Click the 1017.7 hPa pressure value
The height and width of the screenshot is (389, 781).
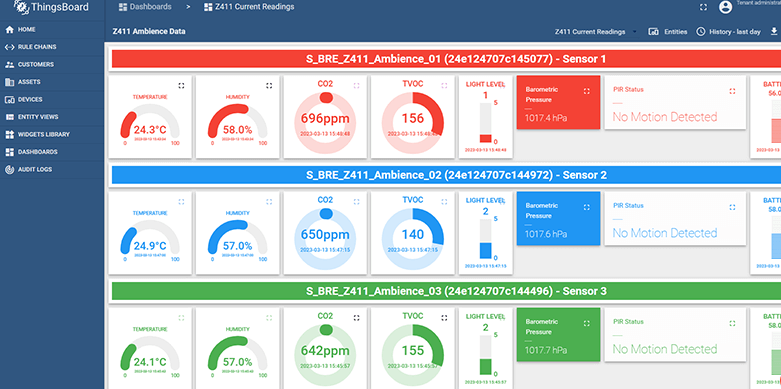pyautogui.click(x=546, y=351)
